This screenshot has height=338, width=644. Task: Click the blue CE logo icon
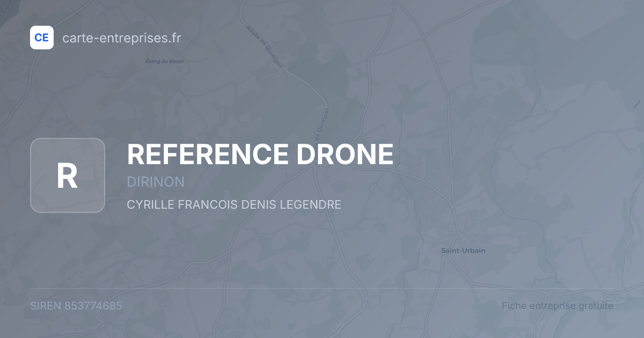[42, 38]
